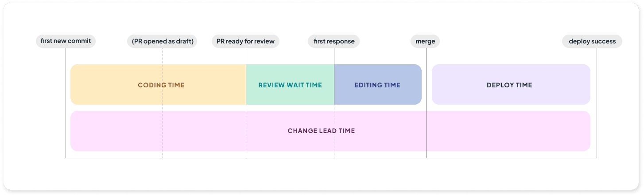
Task: Click the "first new commit" label pill
Action: (66, 41)
